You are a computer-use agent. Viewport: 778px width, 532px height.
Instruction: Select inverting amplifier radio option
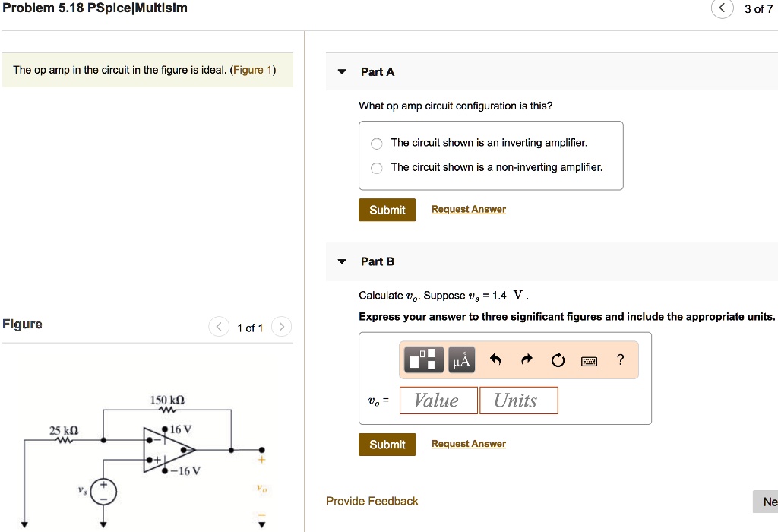377,144
